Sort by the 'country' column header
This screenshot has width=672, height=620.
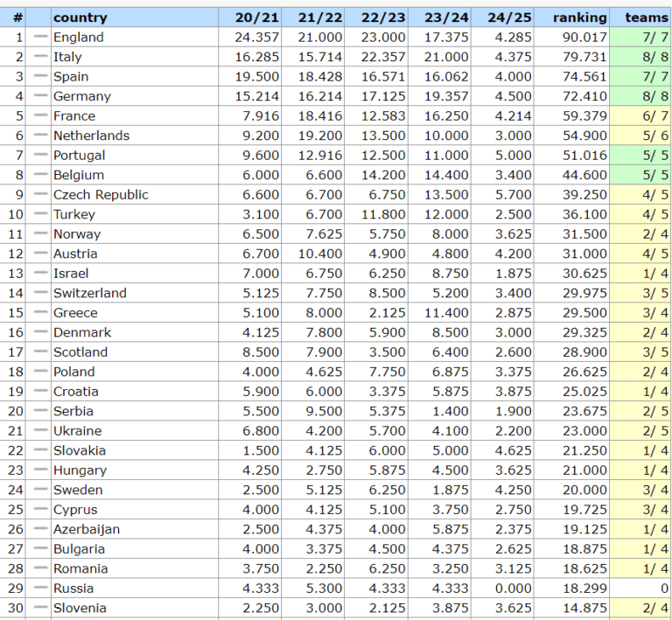80,17
